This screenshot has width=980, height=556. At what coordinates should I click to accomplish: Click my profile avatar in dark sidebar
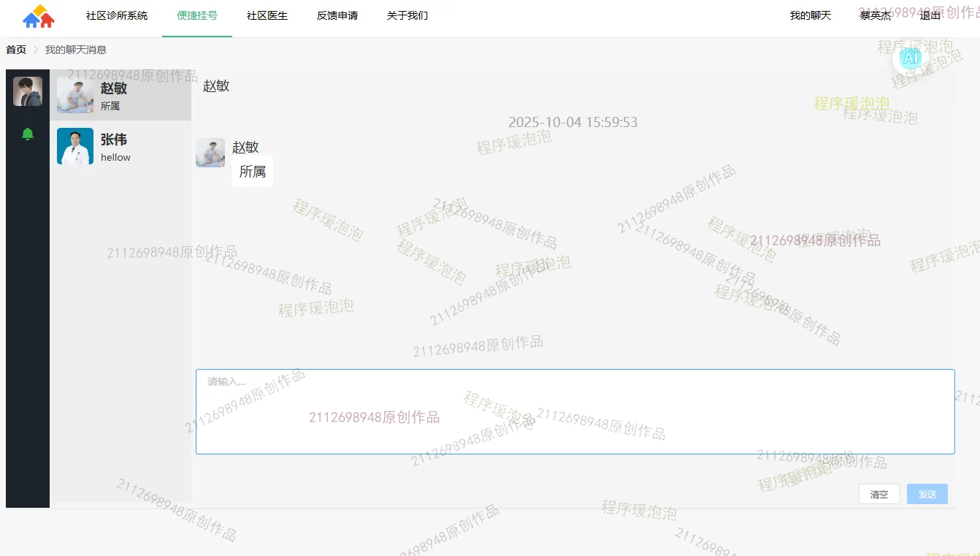(28, 91)
